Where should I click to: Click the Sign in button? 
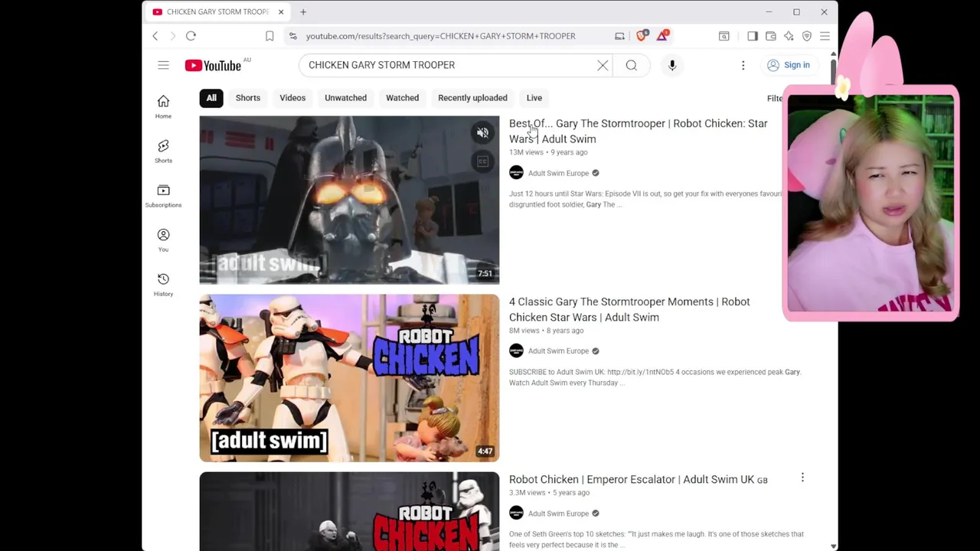(x=789, y=65)
